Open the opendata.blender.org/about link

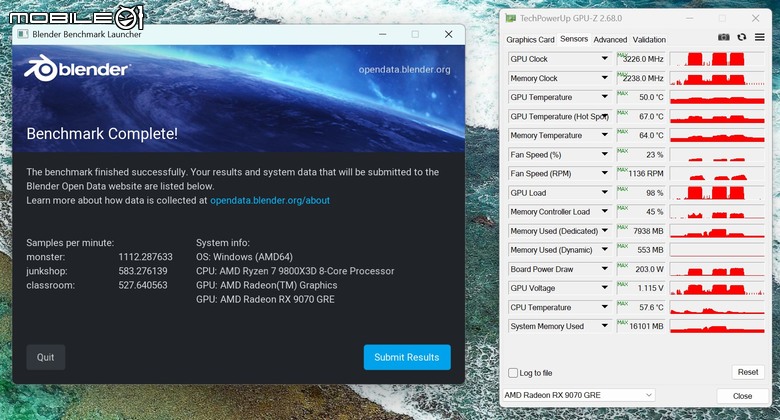[x=270, y=201]
